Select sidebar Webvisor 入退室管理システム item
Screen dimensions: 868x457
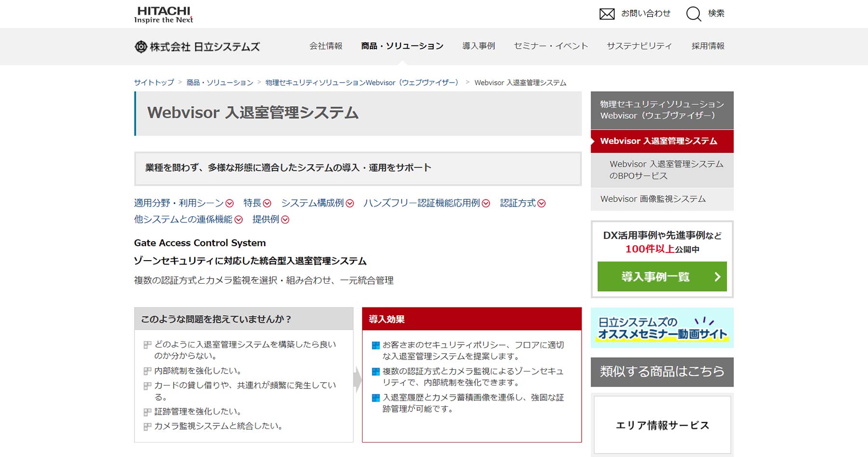click(x=662, y=141)
